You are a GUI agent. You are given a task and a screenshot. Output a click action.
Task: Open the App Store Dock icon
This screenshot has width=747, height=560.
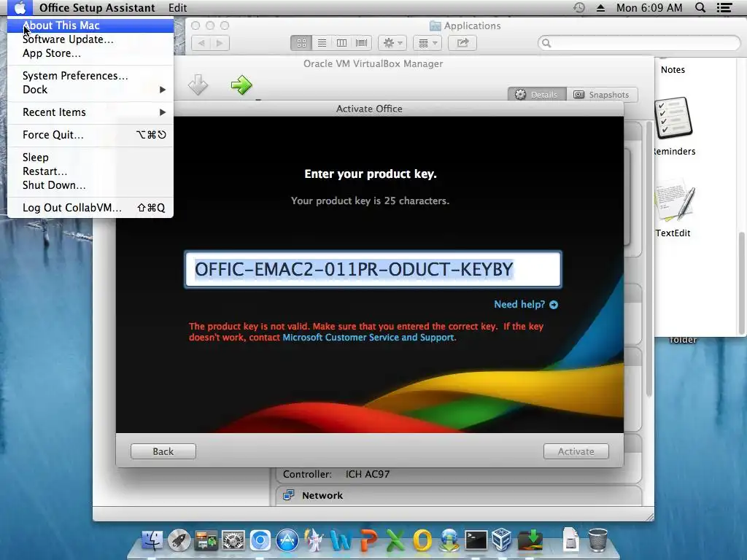click(x=287, y=540)
